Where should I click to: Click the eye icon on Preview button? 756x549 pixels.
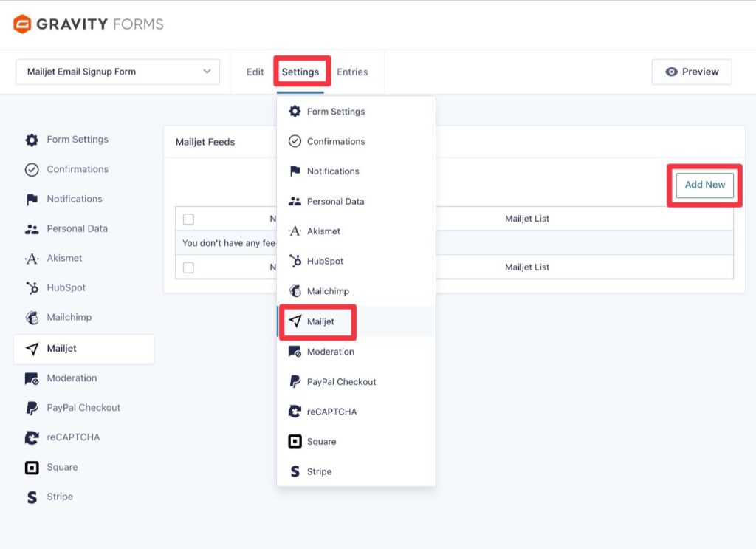[671, 72]
